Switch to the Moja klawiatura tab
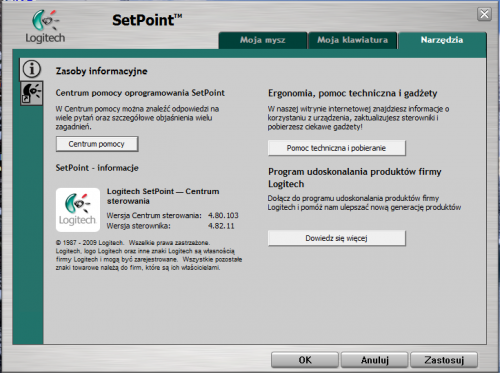Image resolution: width=500 pixels, height=373 pixels. [352, 40]
